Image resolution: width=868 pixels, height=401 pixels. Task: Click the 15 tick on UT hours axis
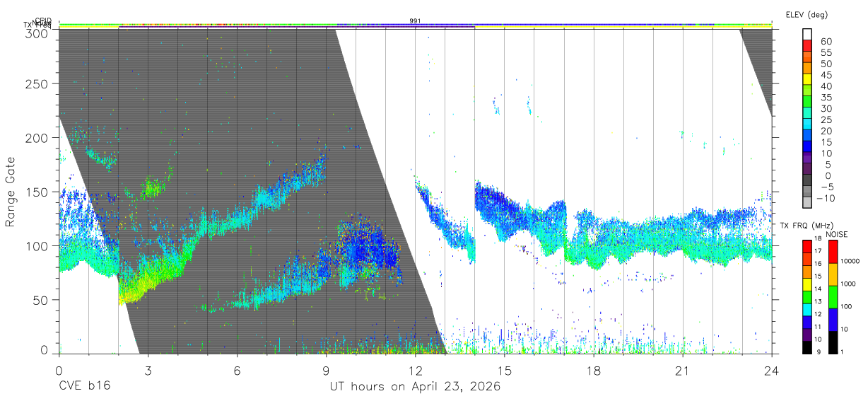point(505,371)
